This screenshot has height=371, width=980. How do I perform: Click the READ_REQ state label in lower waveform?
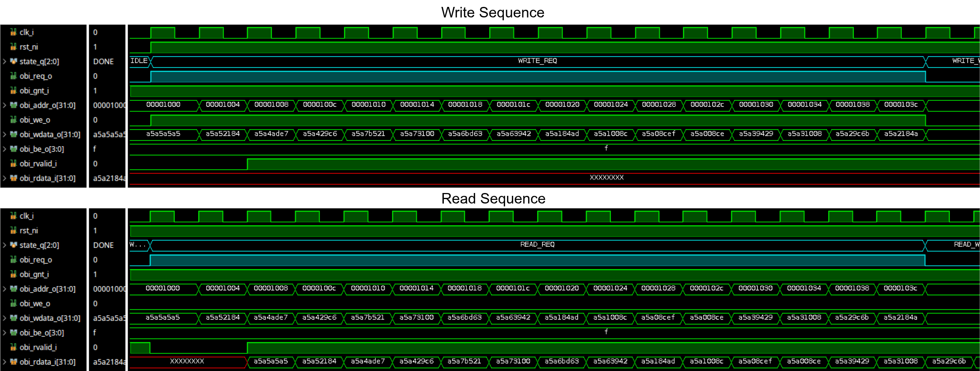[538, 244]
